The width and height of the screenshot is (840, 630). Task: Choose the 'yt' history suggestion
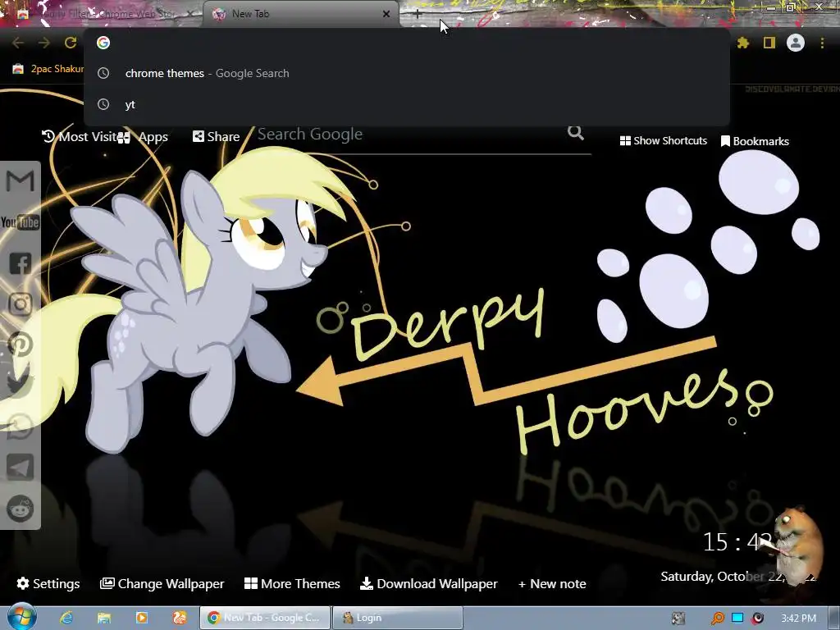click(407, 104)
